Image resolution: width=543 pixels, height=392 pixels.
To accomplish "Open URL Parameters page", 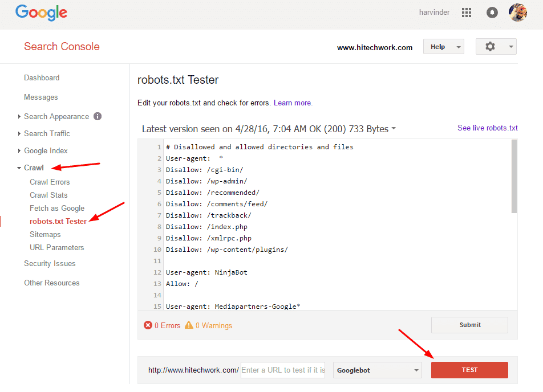I will point(57,248).
